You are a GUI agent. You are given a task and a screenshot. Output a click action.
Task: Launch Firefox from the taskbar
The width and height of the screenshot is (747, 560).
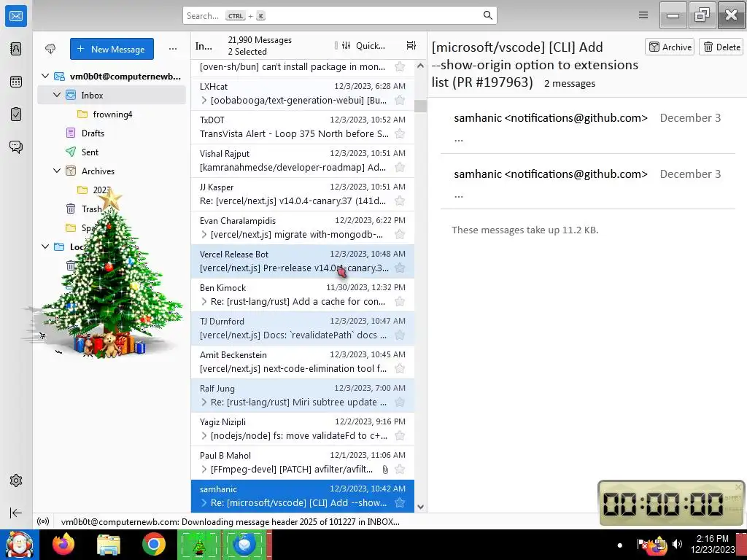coord(63,545)
